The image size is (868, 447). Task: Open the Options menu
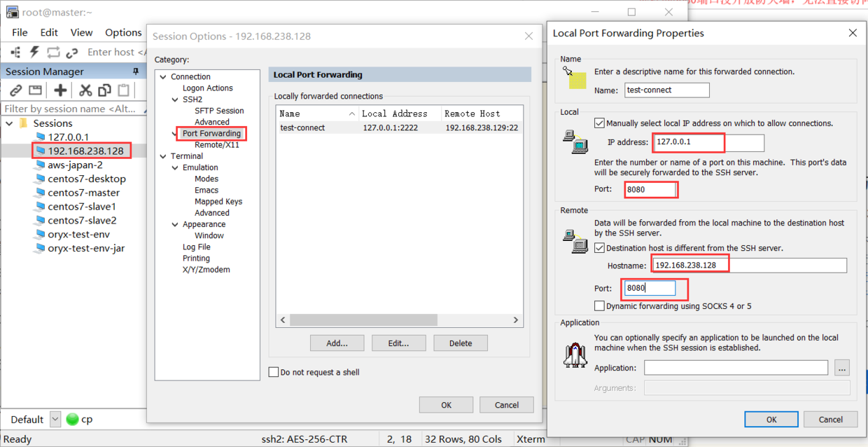(123, 32)
